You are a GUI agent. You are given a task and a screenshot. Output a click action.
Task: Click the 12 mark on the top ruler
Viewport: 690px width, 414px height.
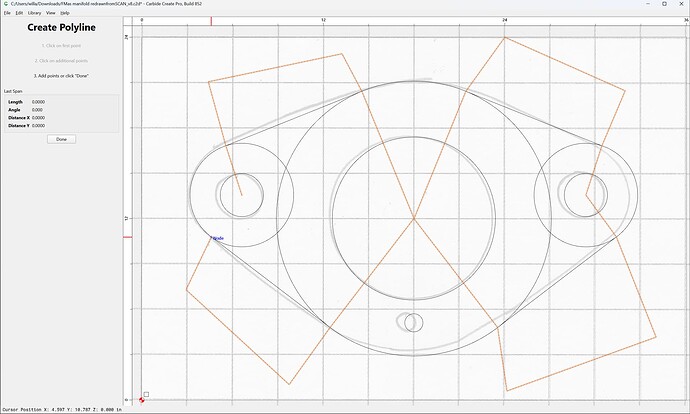(x=323, y=20)
